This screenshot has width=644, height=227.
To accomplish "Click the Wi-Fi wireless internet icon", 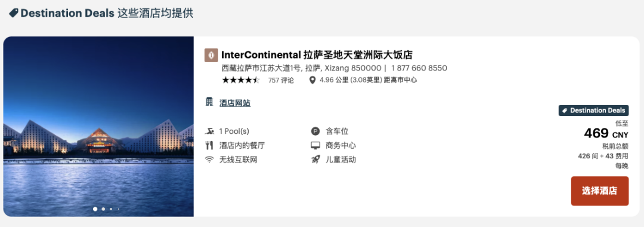I will (209, 159).
